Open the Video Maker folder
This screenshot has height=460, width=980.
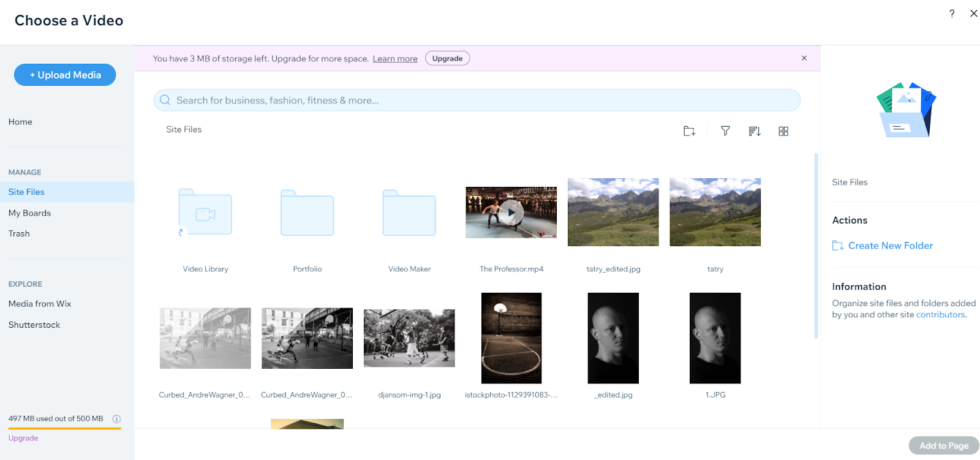[x=409, y=213]
